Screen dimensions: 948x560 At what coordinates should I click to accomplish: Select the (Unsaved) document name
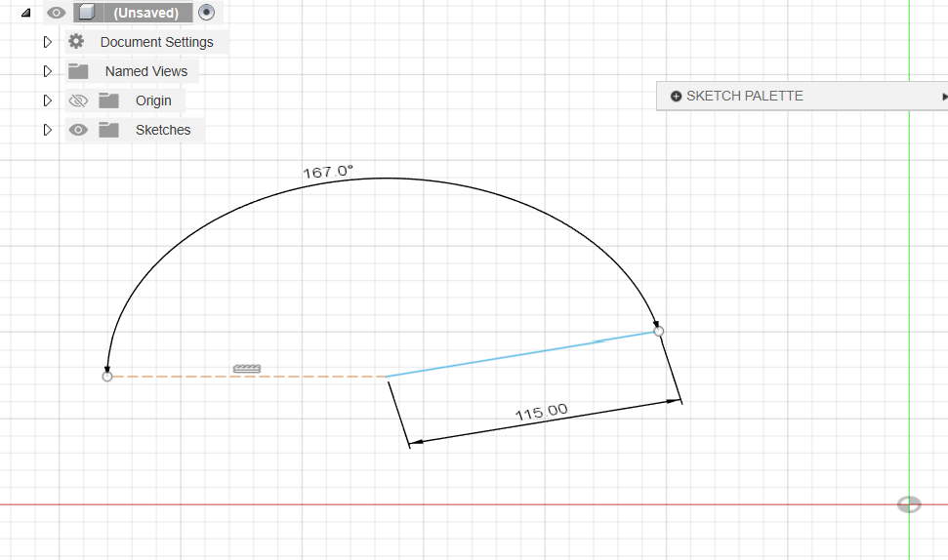(146, 13)
